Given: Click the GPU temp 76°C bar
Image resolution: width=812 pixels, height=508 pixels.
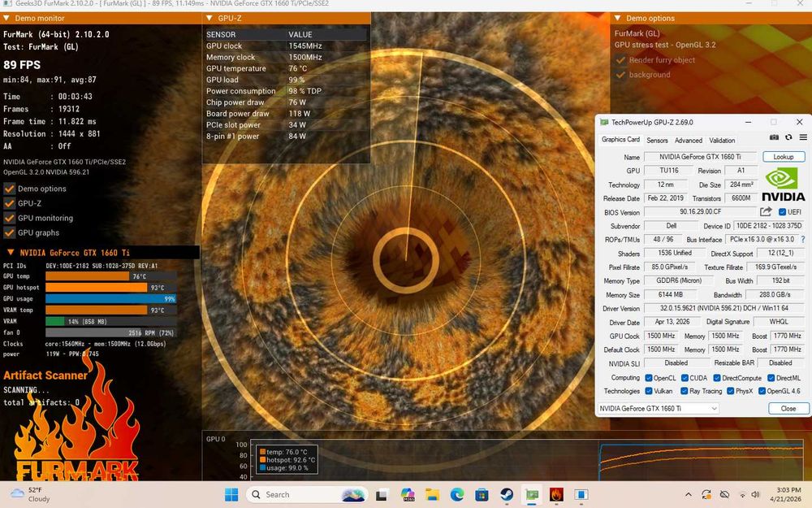Looking at the screenshot, I should (x=110, y=276).
